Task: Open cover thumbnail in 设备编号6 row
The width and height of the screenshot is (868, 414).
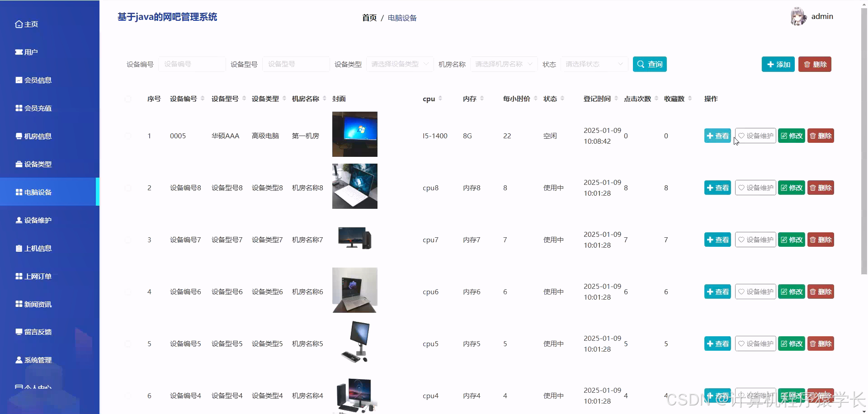Action: point(355,290)
